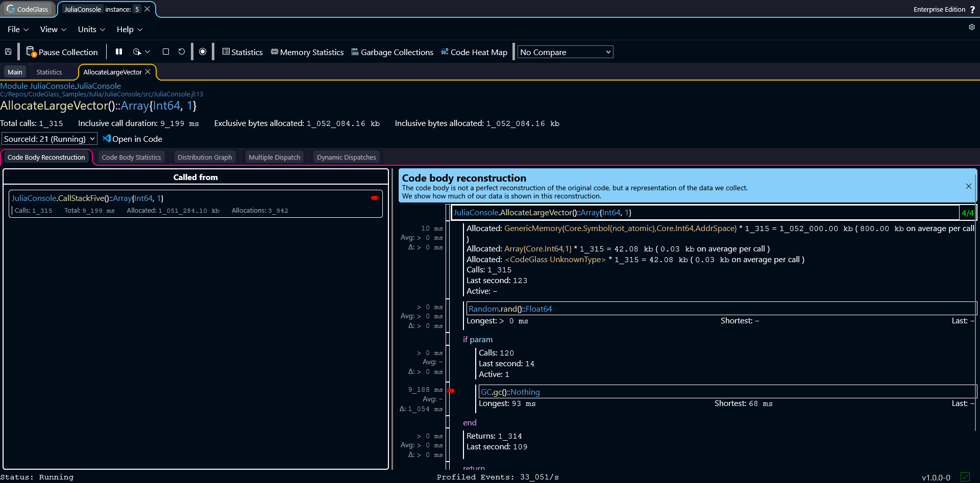Click the Profiled Events status text

coord(498,477)
